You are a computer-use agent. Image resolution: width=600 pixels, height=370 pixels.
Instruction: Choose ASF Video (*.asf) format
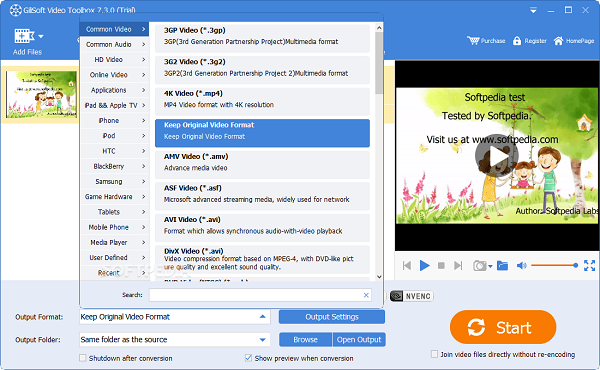pyautogui.click(x=262, y=196)
